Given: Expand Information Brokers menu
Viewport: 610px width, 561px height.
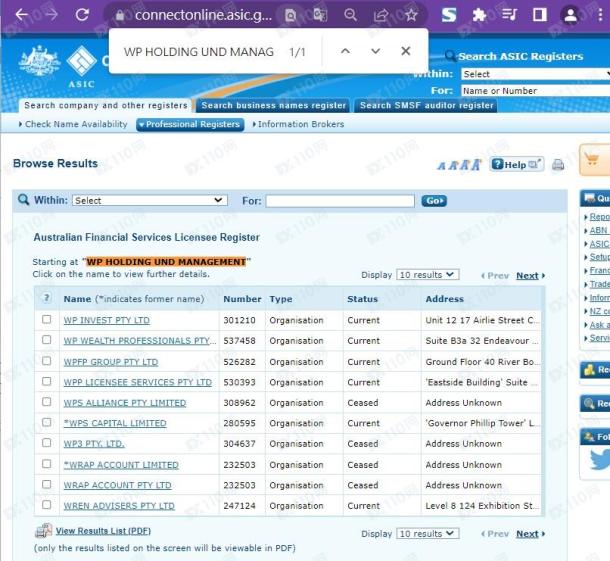Looking at the screenshot, I should [298, 124].
